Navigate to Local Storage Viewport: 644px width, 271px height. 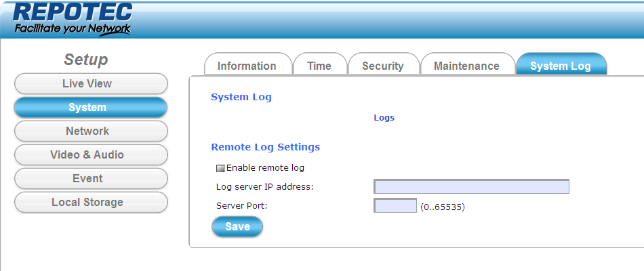tap(90, 203)
